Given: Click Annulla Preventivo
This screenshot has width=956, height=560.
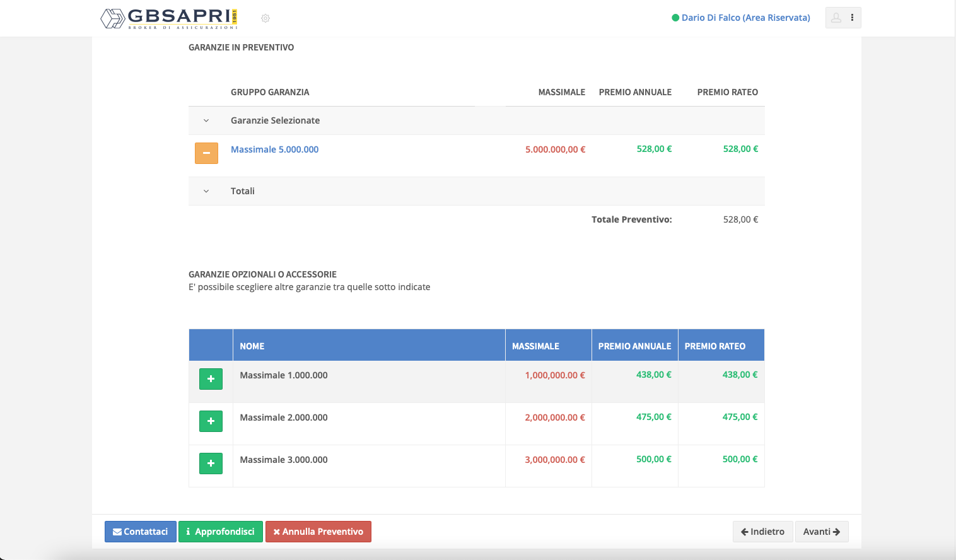Looking at the screenshot, I should click(318, 532).
